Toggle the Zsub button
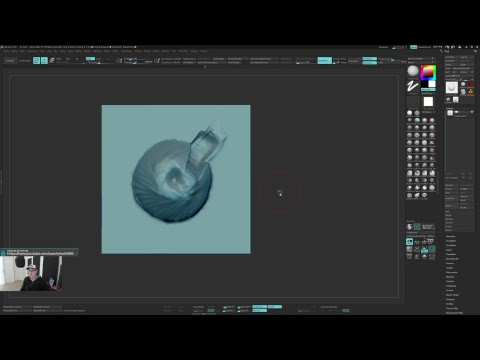Screen dimensions: 480x360 pyautogui.click(x=99, y=59)
